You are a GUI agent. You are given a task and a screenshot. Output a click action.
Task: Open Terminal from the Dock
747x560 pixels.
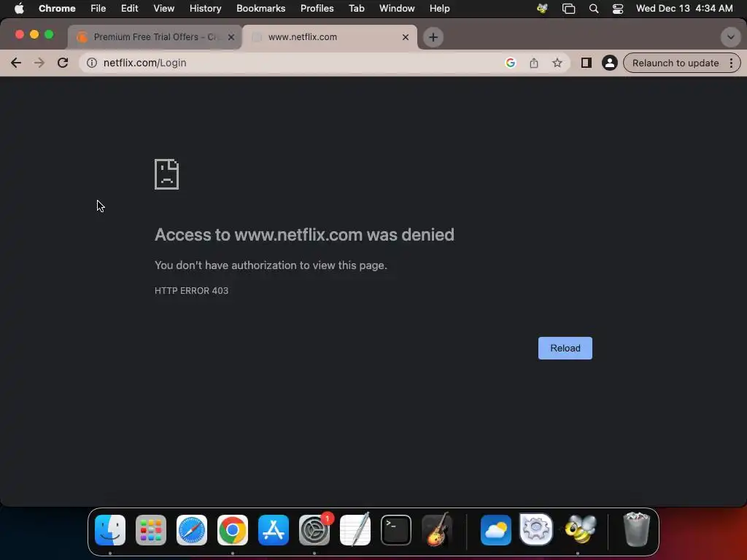point(396,530)
